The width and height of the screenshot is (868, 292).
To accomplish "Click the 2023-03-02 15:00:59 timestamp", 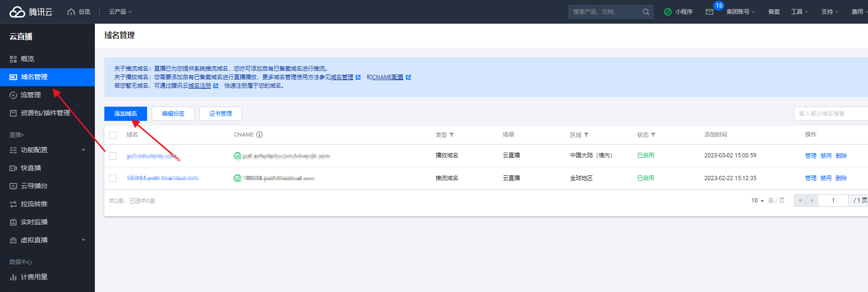I will (730, 155).
